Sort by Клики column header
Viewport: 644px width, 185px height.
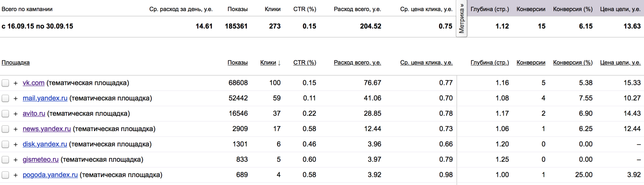tap(268, 63)
